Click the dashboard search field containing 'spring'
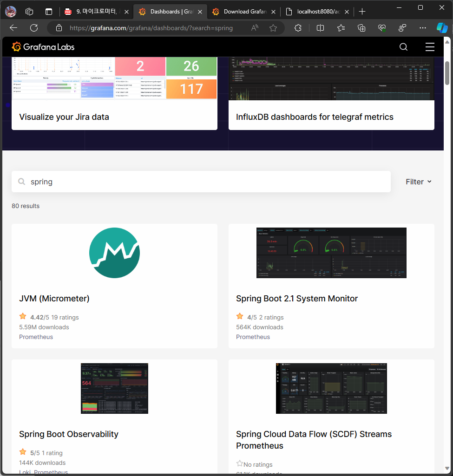Screen dimensions: 453x476 click(201, 182)
